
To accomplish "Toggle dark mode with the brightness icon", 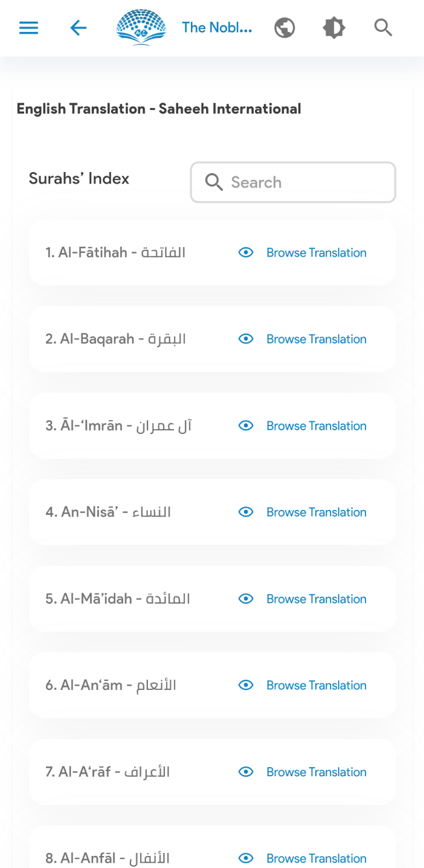I will [333, 27].
